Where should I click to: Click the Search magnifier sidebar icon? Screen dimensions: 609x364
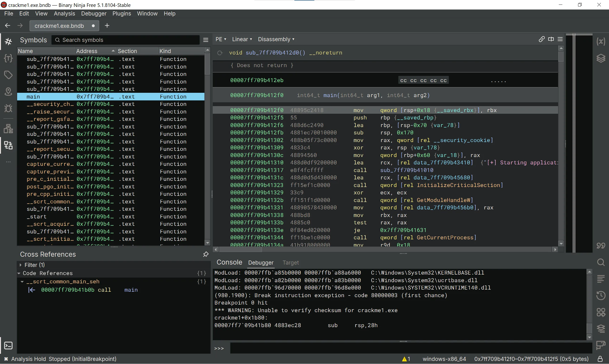601,262
